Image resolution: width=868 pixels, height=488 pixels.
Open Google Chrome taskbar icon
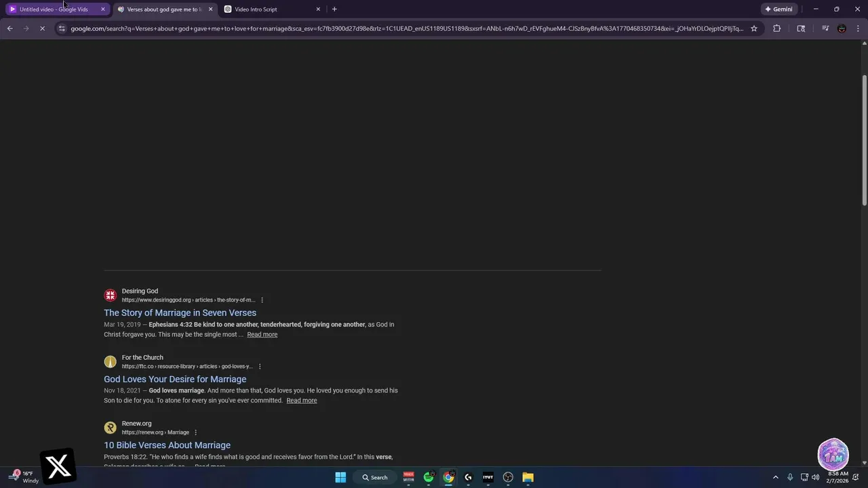click(448, 477)
